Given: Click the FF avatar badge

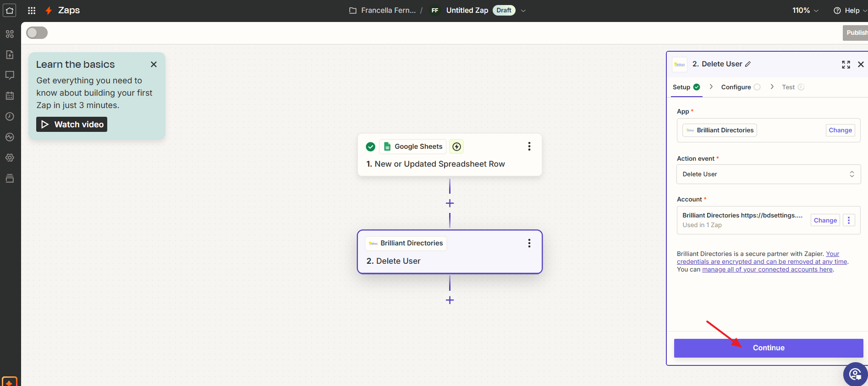Looking at the screenshot, I should coord(435,10).
